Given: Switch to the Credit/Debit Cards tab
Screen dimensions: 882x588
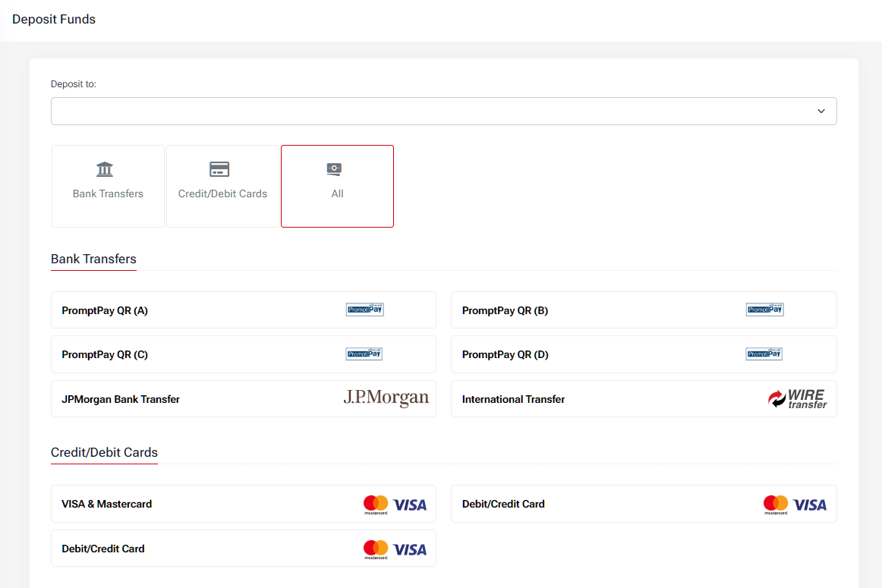Looking at the screenshot, I should 222,186.
